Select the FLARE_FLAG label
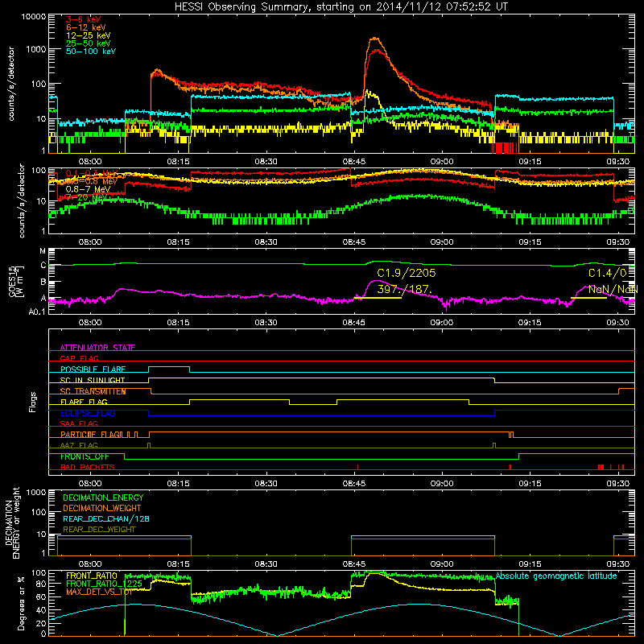The height and width of the screenshot is (644, 644). (x=84, y=402)
